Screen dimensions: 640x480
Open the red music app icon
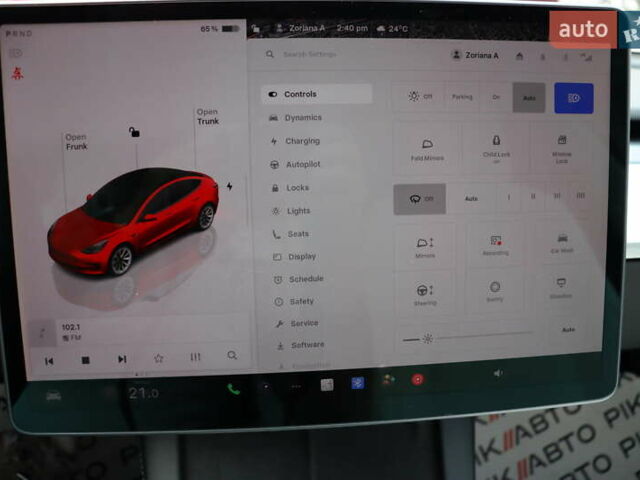[x=417, y=380]
